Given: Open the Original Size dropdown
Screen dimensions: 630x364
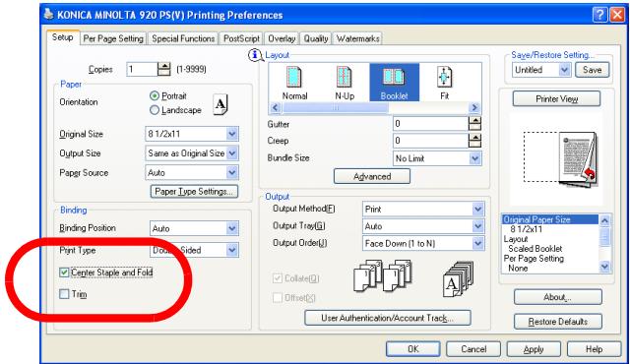Looking at the screenshot, I should click(x=192, y=134).
